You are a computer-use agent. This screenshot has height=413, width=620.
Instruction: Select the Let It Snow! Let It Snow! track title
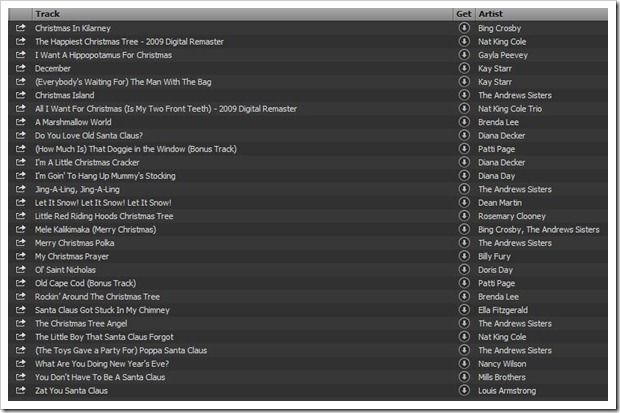pyautogui.click(x=103, y=203)
